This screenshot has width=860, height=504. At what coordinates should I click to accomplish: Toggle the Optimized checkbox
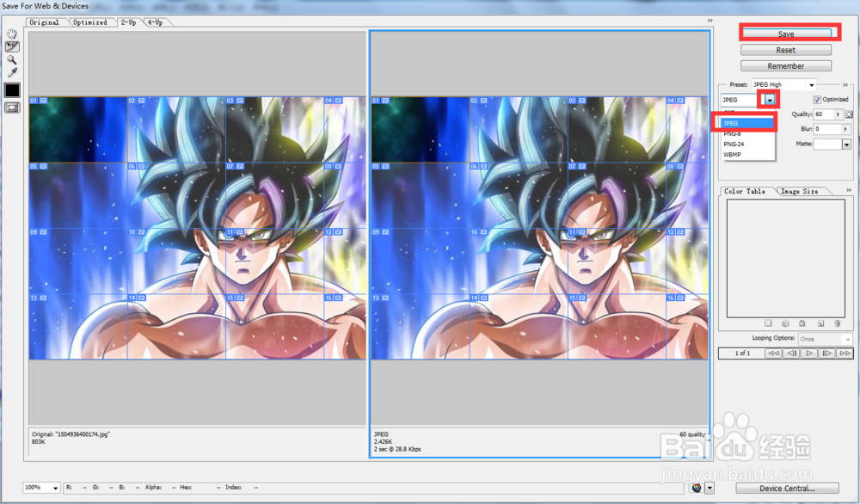point(817,99)
